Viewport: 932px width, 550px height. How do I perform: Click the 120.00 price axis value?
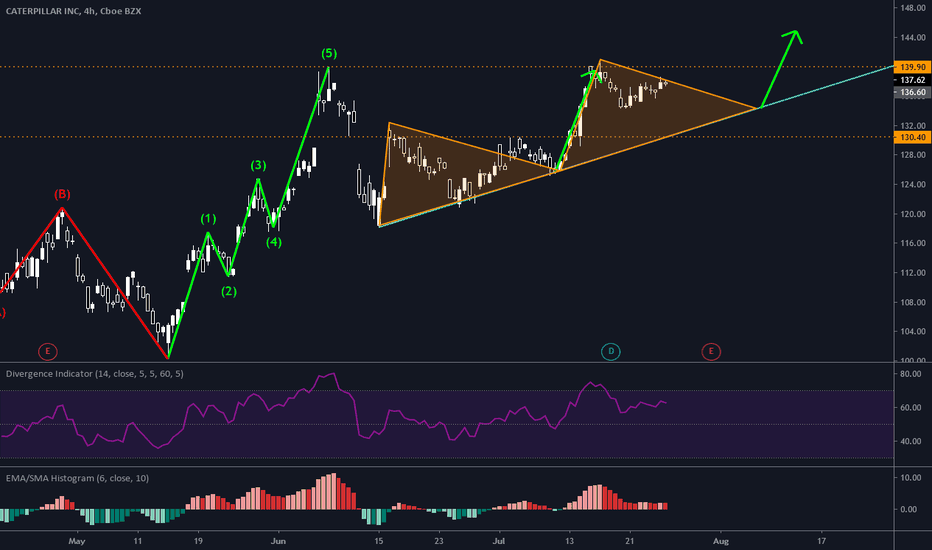pyautogui.click(x=913, y=213)
